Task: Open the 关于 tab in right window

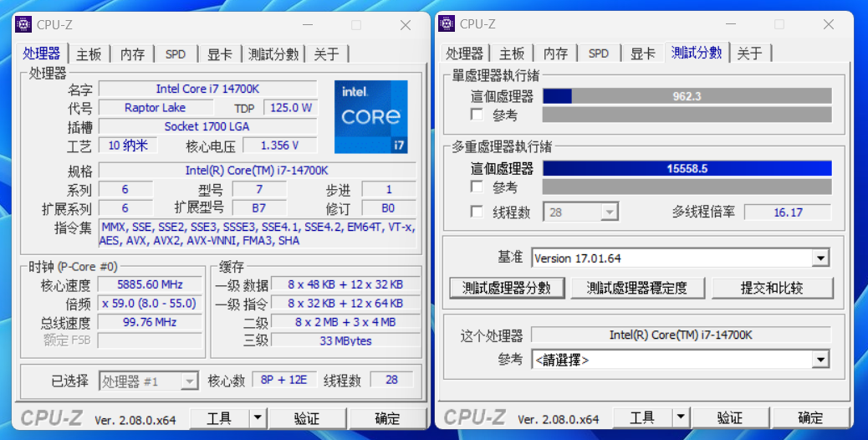Action: (749, 54)
